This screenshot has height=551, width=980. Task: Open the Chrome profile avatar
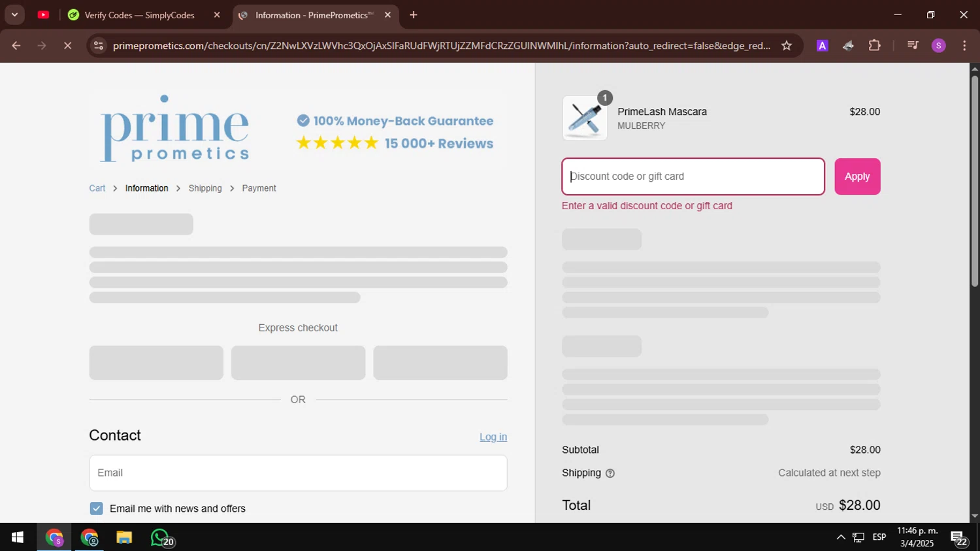point(939,46)
